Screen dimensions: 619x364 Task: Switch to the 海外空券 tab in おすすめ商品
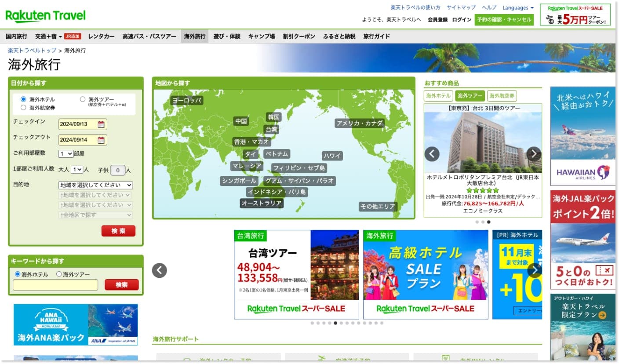(x=502, y=95)
